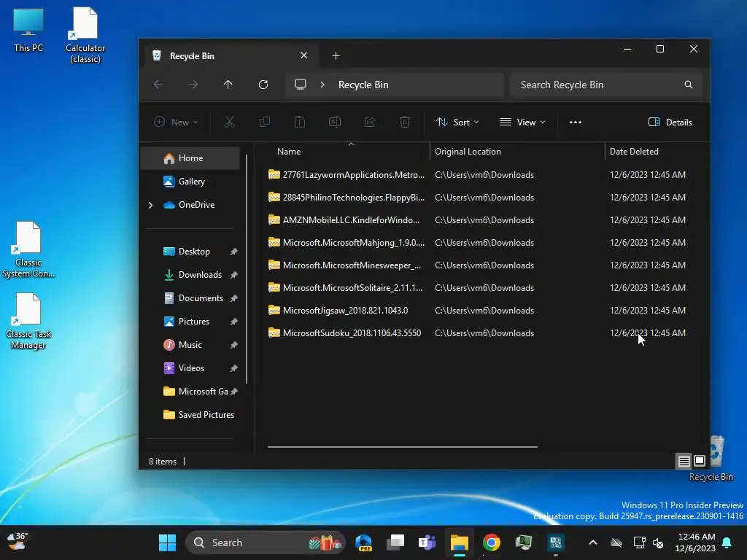This screenshot has width=747, height=560.
Task: Open the New dropdown menu
Action: point(176,122)
